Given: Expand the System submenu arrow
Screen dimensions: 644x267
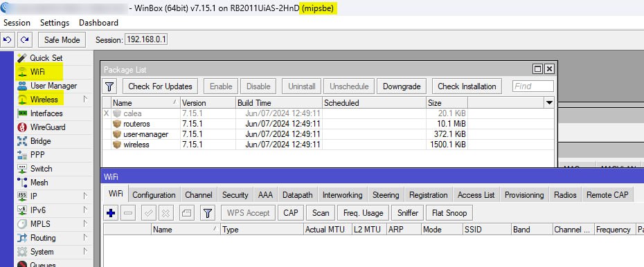Looking at the screenshot, I should pyautogui.click(x=85, y=251).
